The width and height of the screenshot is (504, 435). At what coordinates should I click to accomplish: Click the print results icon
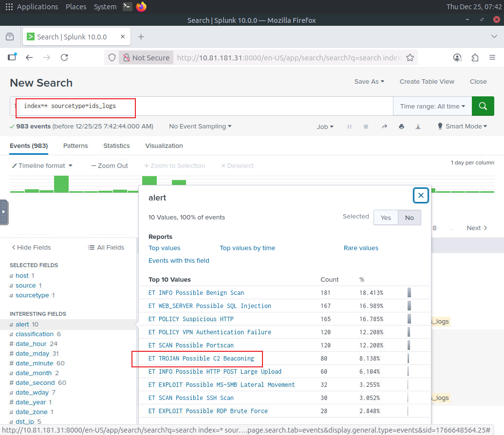401,127
